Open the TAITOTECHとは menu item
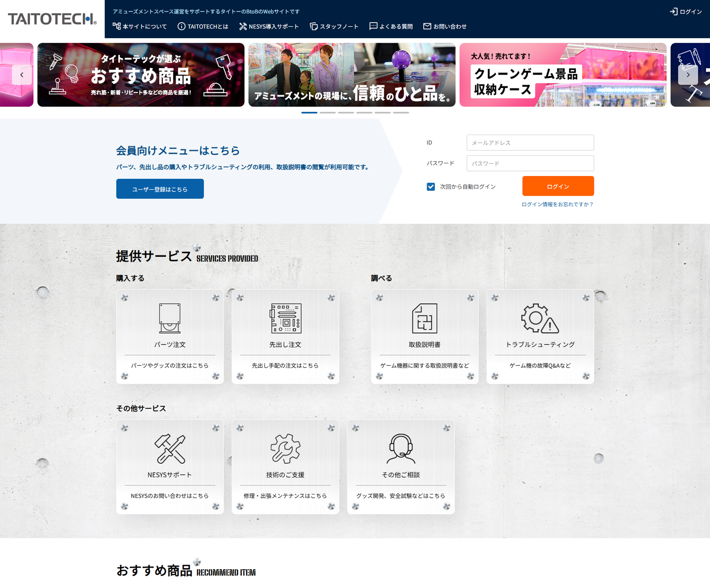Screen dimensions: 710x588 [203, 26]
